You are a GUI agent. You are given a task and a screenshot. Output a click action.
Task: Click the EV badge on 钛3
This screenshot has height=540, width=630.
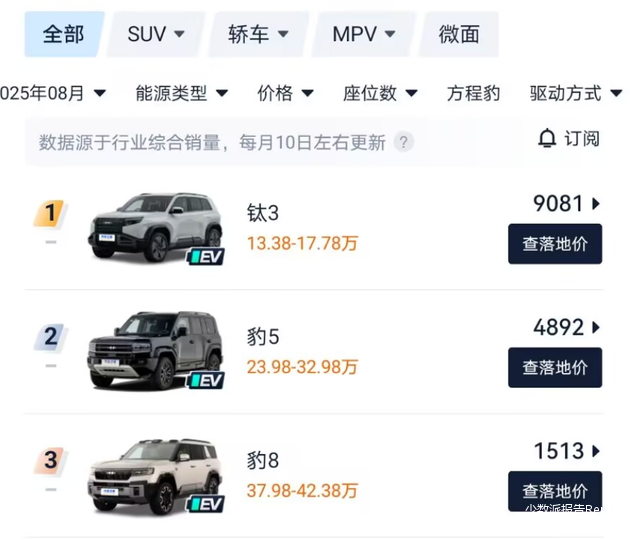207,256
